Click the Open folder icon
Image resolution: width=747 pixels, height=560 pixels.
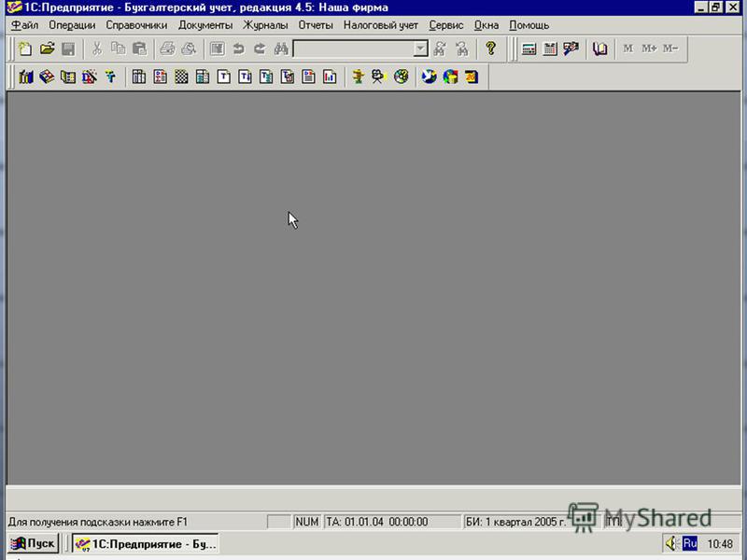(47, 49)
